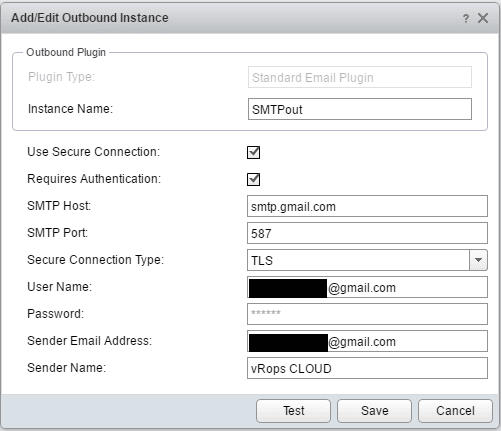Click the disabled Plugin Type Standard Email Plugin box
Viewport: 501px width, 431px height.
tap(360, 77)
